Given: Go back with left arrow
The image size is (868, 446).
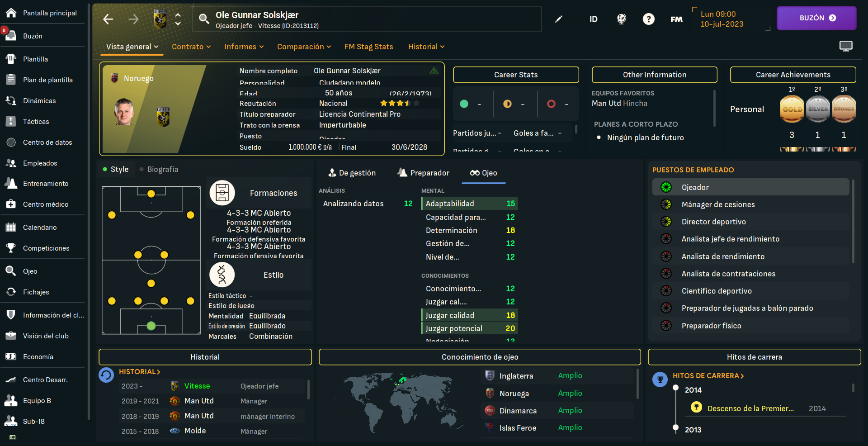Looking at the screenshot, I should coord(108,19).
